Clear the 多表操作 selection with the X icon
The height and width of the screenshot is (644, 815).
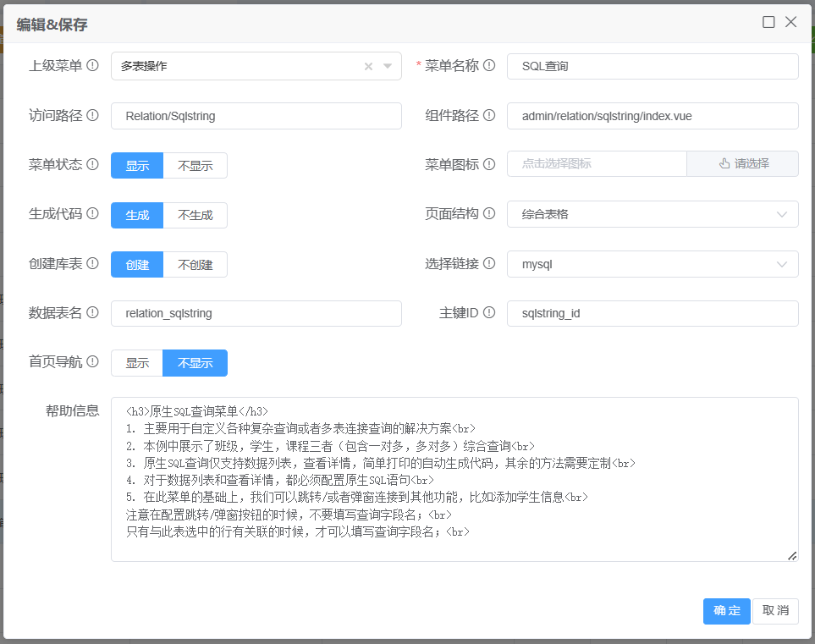(x=368, y=67)
